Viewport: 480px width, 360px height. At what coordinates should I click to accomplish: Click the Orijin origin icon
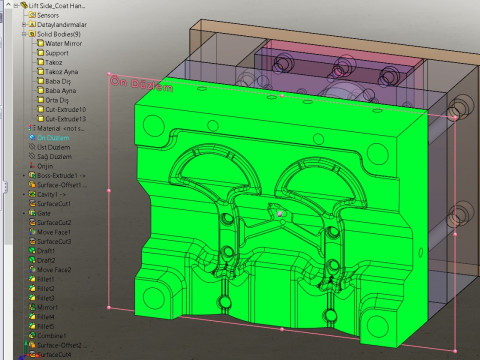tap(32, 166)
